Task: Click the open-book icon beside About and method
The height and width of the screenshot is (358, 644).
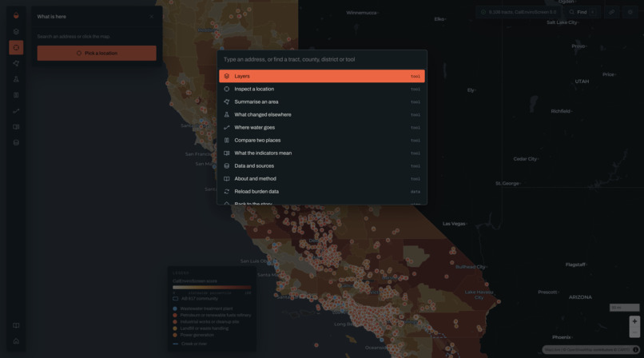Action: 227,178
